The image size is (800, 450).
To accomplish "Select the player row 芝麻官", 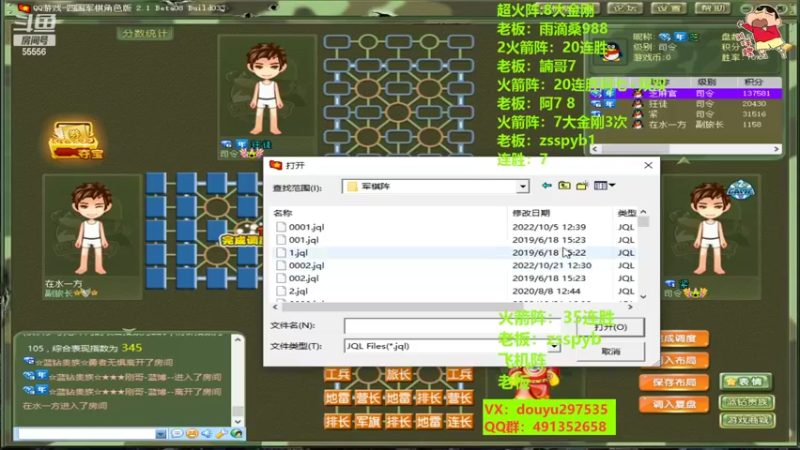I will [686, 93].
